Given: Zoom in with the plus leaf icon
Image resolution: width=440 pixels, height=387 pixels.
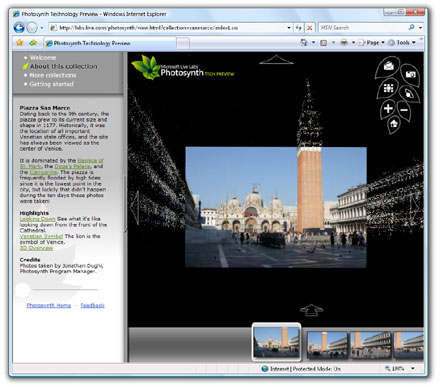Looking at the screenshot, I should (388, 109).
